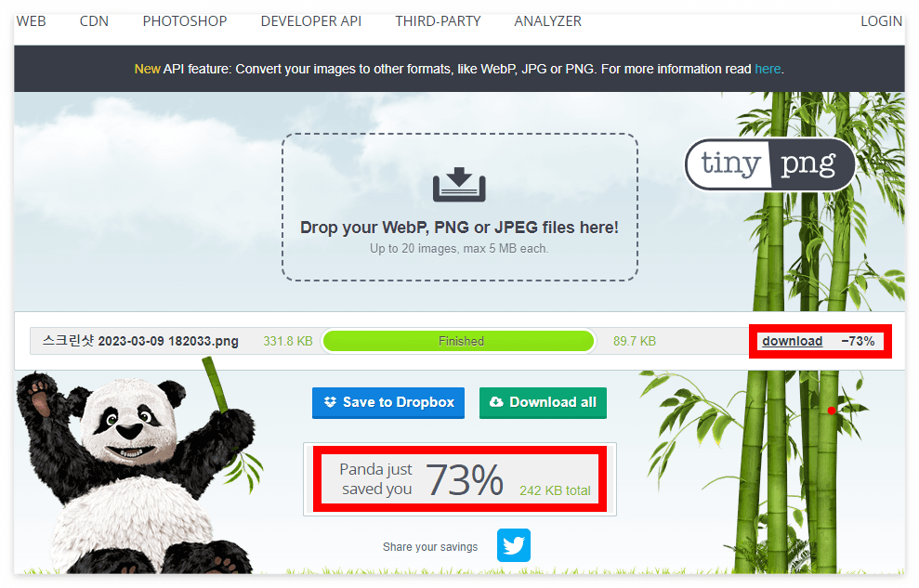Click 'Up to 20 images, max 5 MB each.' text
The width and height of the screenshot is (919, 588).
[x=459, y=248]
